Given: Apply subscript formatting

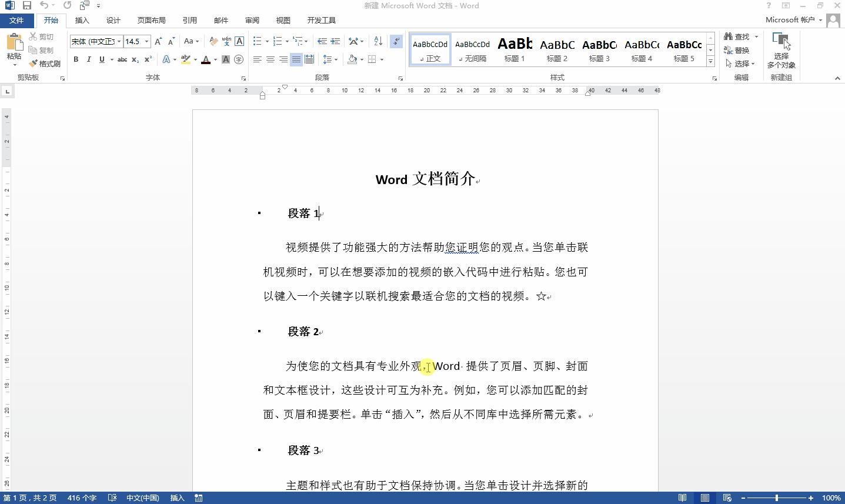Looking at the screenshot, I should pos(134,59).
